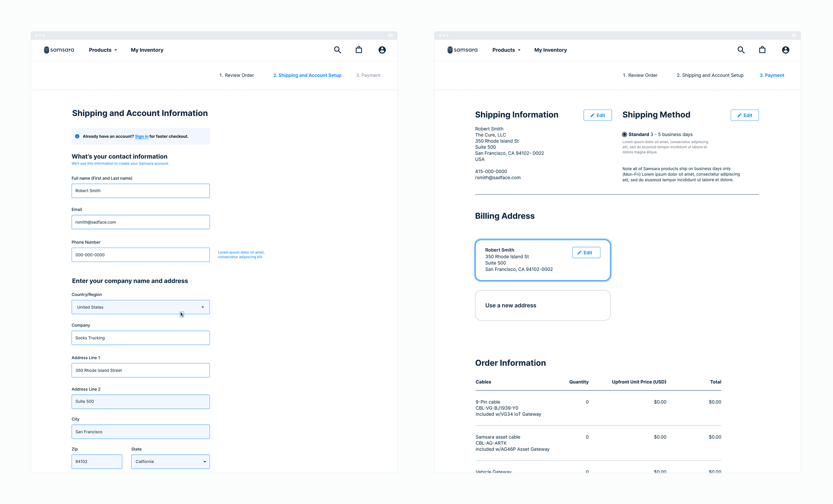Click Edit button beside Shipping Method
Viewport: 833px width, 504px height.
coord(744,115)
